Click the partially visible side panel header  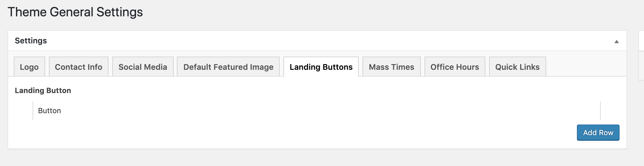(x=641, y=41)
